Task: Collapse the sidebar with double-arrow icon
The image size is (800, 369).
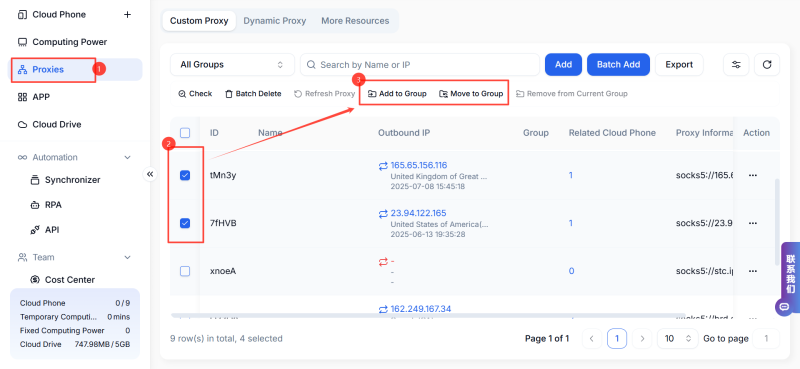Action: 150,174
